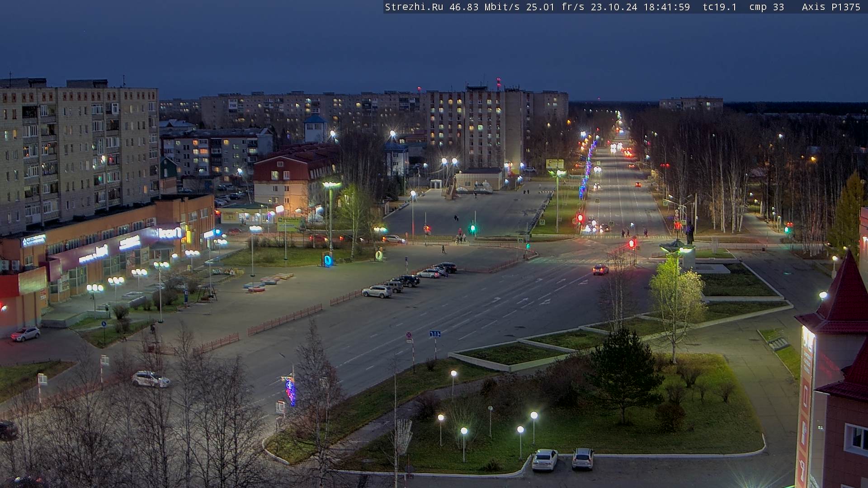Image resolution: width=868 pixels, height=488 pixels.
Task: Select the "23.10.24" date stamp
Action: pos(615,7)
